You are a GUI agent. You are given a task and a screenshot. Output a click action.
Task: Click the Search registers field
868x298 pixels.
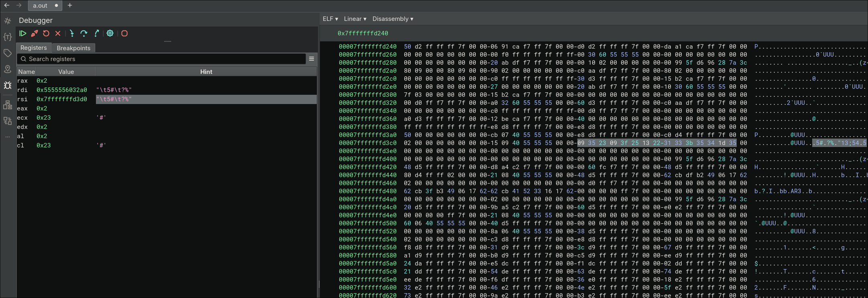coord(161,59)
